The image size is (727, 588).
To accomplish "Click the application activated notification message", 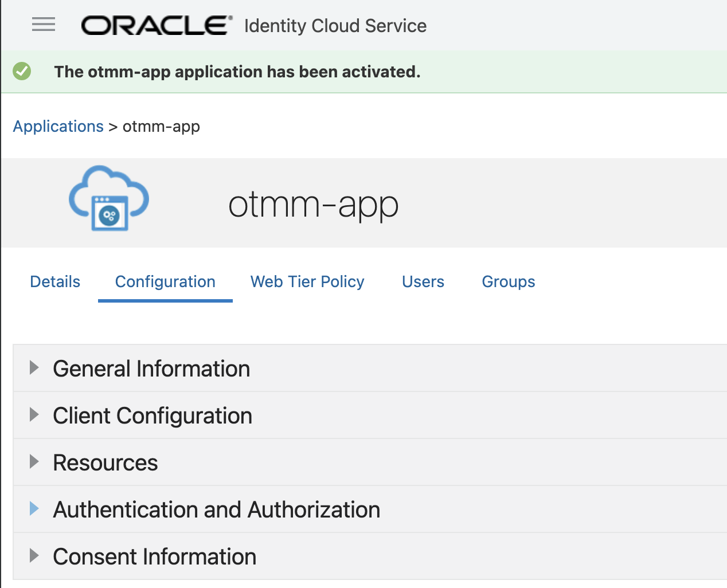I will pos(237,72).
